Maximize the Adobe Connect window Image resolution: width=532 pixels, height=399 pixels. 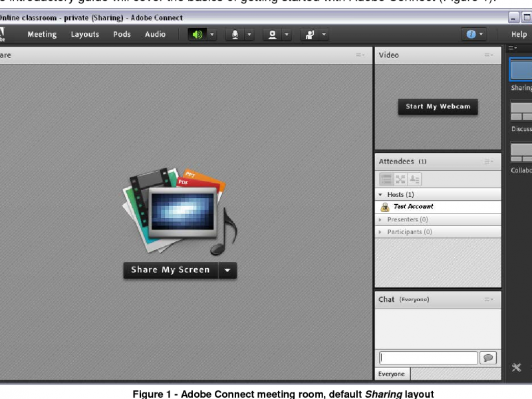(527, 17)
